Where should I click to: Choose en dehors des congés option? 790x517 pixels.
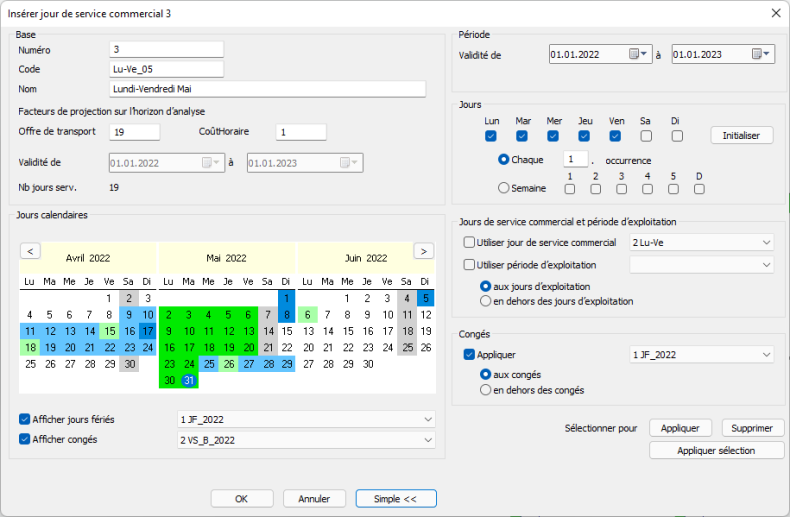[486, 390]
